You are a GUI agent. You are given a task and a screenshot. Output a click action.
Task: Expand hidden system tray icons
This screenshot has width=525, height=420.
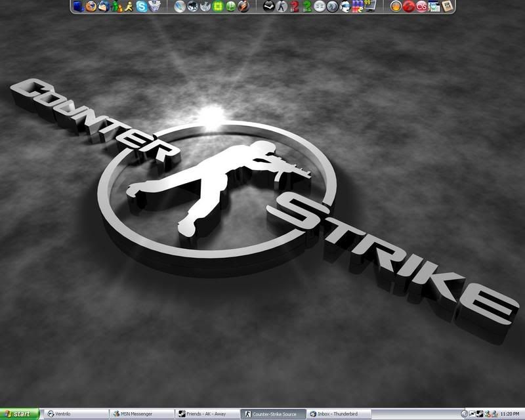(x=465, y=414)
